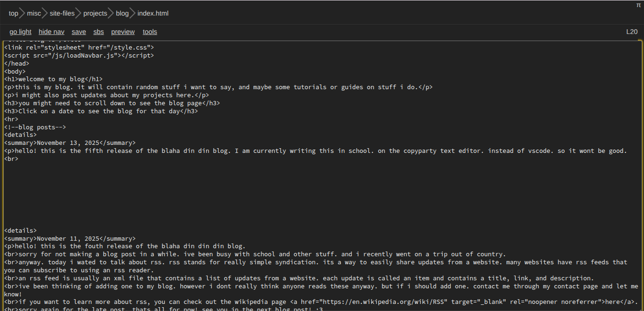
Task: Enable 'sbs' side-by-side view
Action: pyautogui.click(x=99, y=32)
